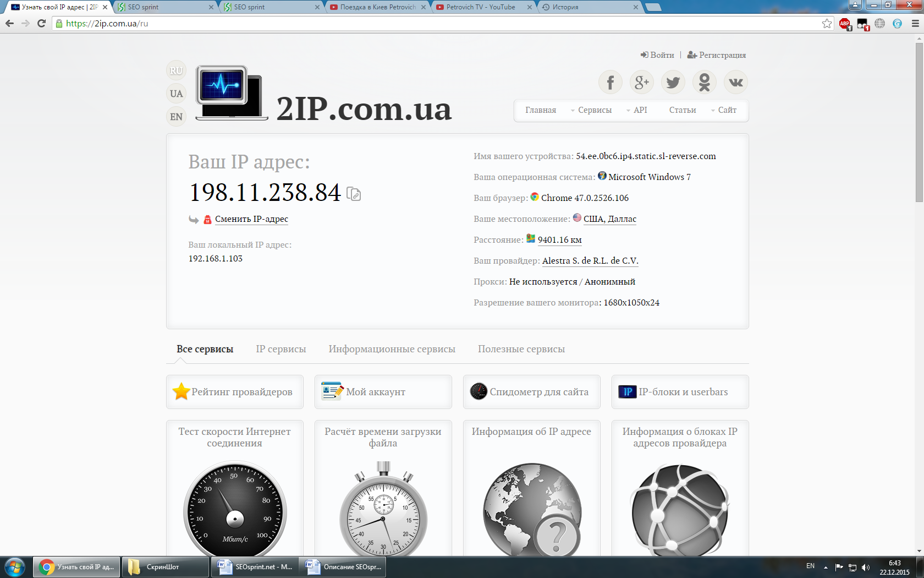Click the Facebook social icon
Viewport: 924px width, 578px height.
coord(610,83)
